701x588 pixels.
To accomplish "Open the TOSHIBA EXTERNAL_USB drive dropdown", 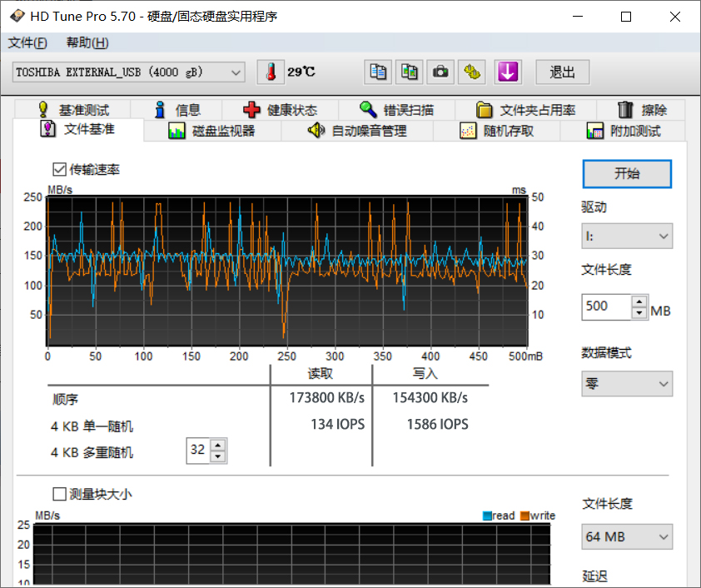I will (237, 72).
